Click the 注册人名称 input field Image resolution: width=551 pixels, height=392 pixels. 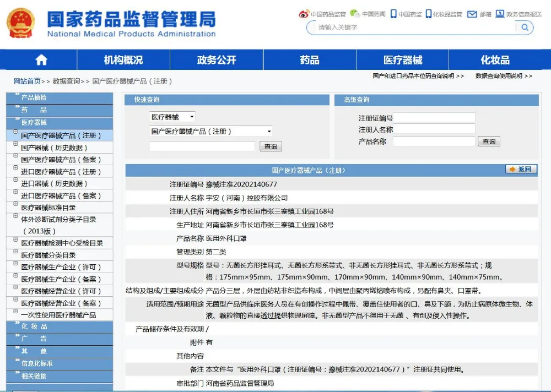coord(434,129)
